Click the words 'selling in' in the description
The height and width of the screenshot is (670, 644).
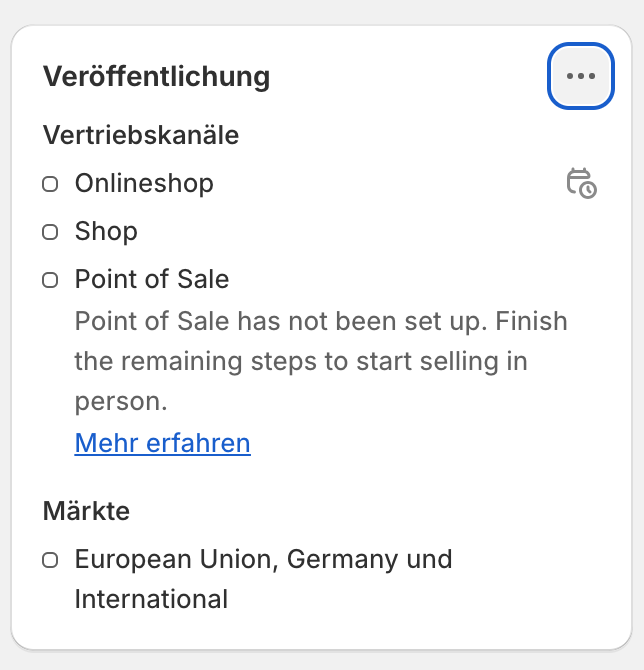[473, 361]
